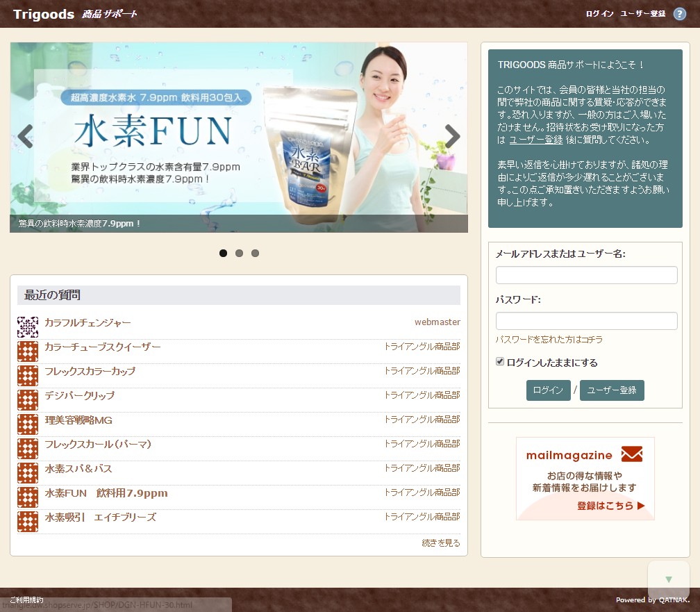This screenshot has width=700, height=612.
Task: Click 続きを見る to see more questions
Action: (441, 543)
